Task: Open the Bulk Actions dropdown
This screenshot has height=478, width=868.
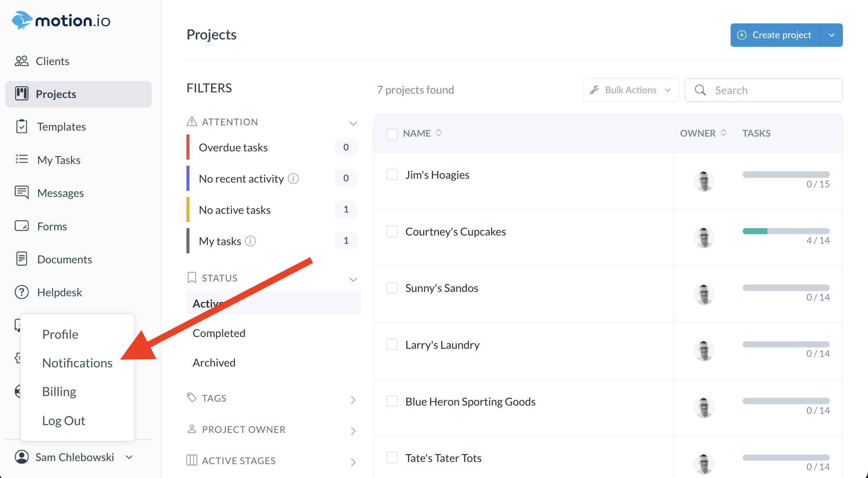Action: (630, 90)
